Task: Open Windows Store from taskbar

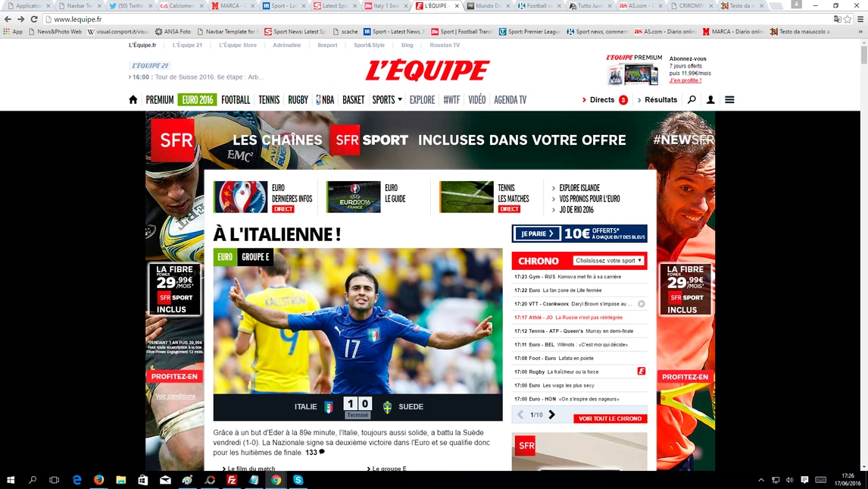Action: tap(143, 480)
